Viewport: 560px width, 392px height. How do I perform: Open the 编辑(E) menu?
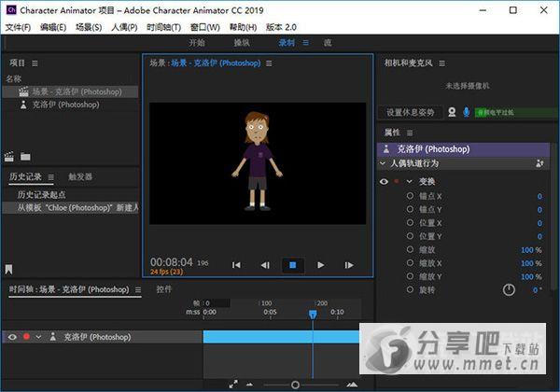(53, 27)
